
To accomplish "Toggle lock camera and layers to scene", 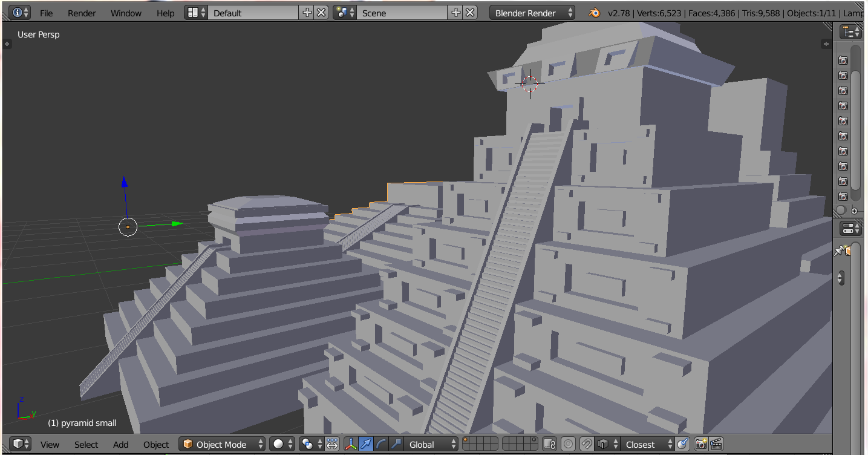I will [x=549, y=444].
